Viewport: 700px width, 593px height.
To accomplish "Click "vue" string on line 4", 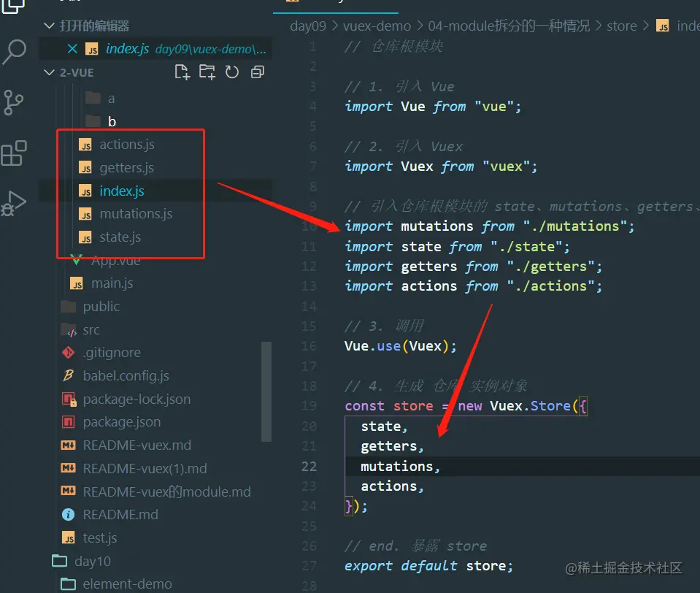I will pyautogui.click(x=493, y=107).
